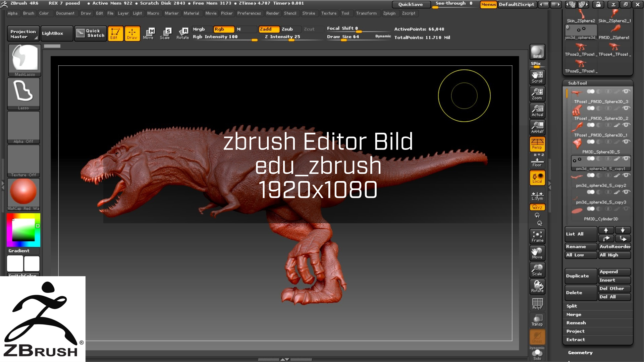Toggle Local transformations button
This screenshot has width=644, height=362.
click(x=537, y=178)
